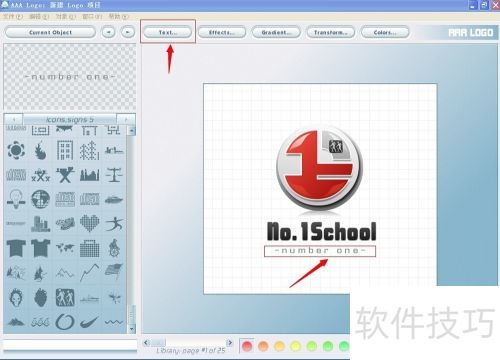The image size is (500, 360).
Task: Open the 对象 (Object) menu
Action: [x=66, y=16]
